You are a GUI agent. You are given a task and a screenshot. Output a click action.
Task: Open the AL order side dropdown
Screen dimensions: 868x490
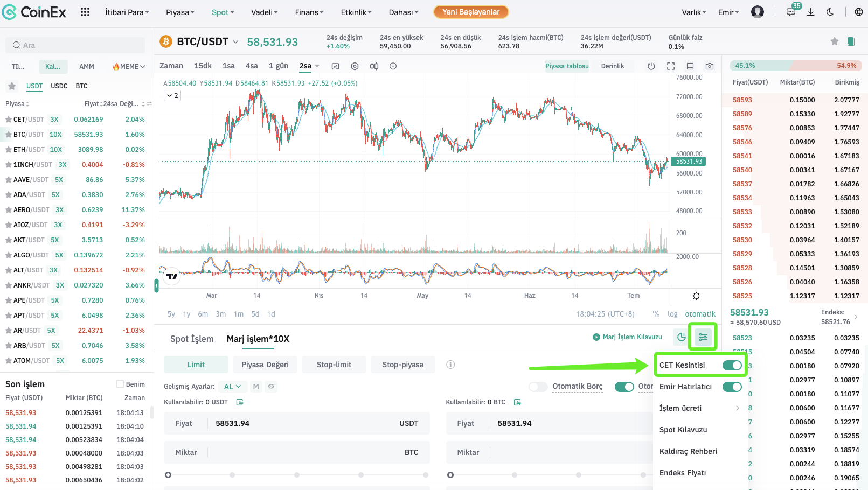pos(232,387)
